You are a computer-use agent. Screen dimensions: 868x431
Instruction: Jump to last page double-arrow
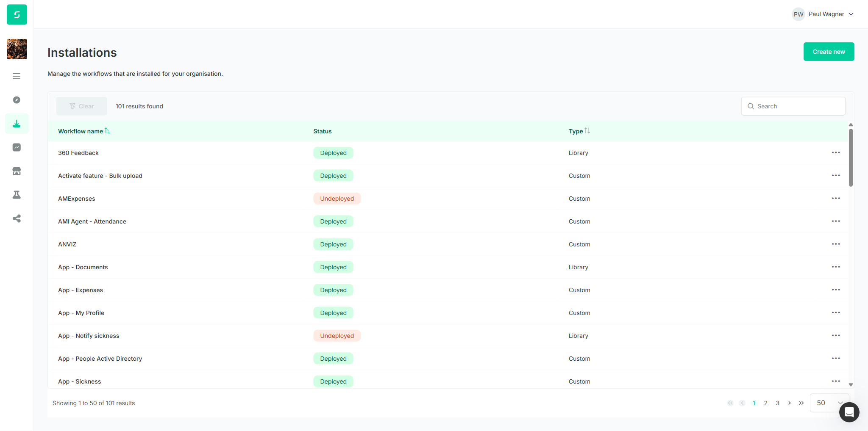point(801,403)
